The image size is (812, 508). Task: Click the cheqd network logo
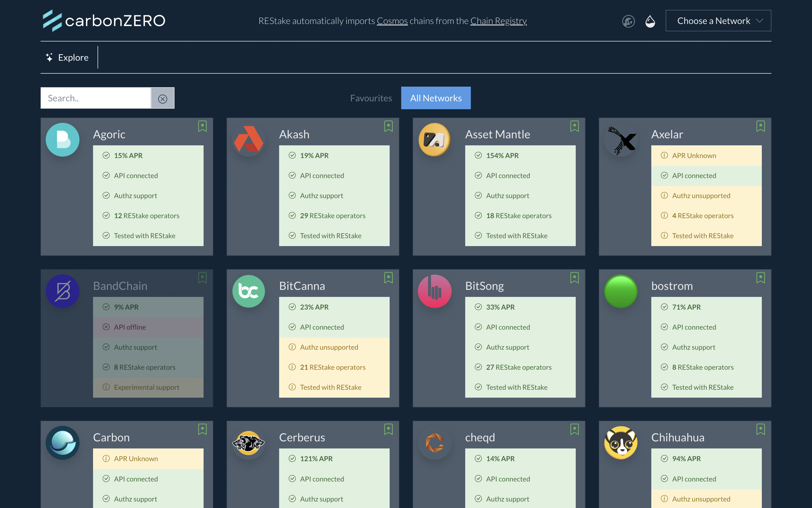pyautogui.click(x=434, y=443)
